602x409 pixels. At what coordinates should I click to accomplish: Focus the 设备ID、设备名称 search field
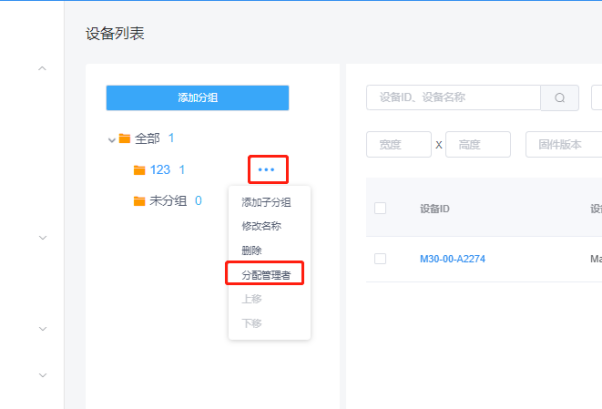(x=453, y=98)
